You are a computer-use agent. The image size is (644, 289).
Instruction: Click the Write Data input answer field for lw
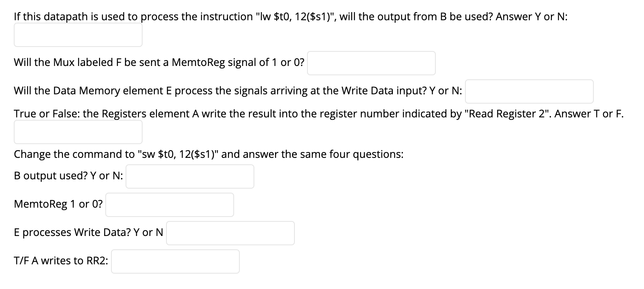tap(529, 92)
